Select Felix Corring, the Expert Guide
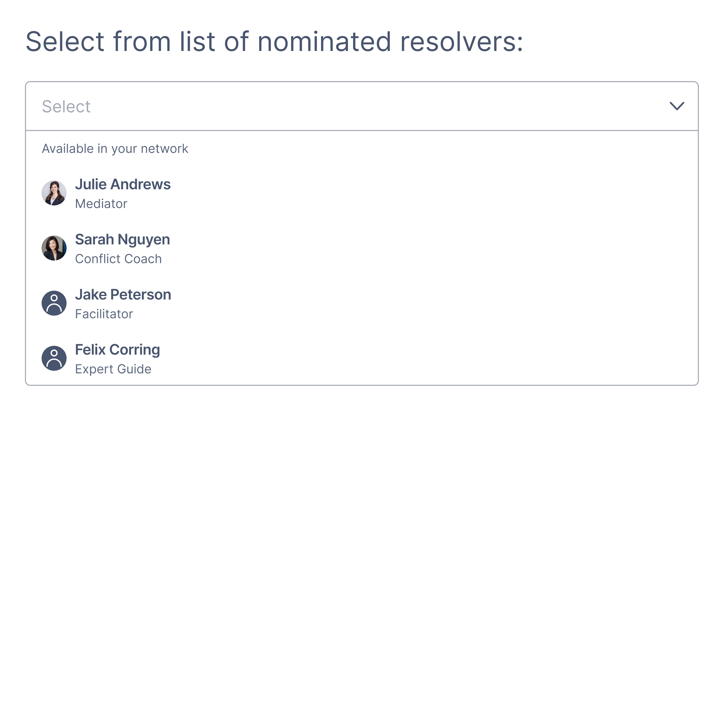The image size is (728, 728). (117, 350)
